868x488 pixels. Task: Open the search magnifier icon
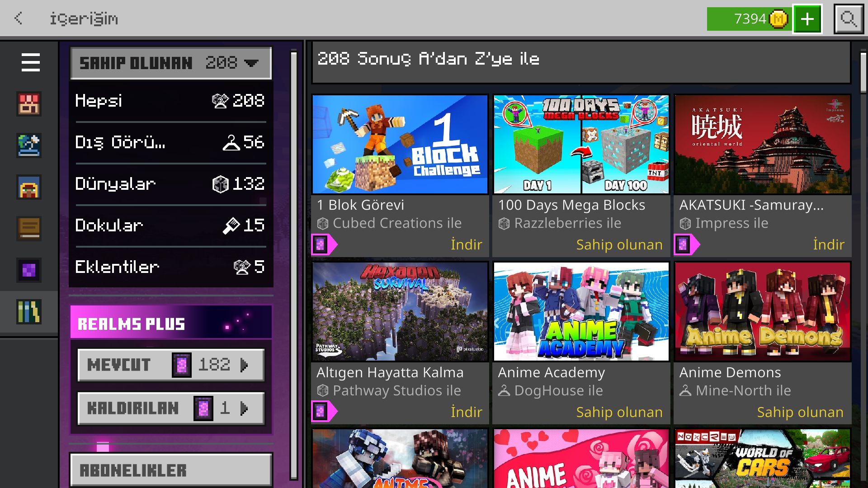pos(849,19)
